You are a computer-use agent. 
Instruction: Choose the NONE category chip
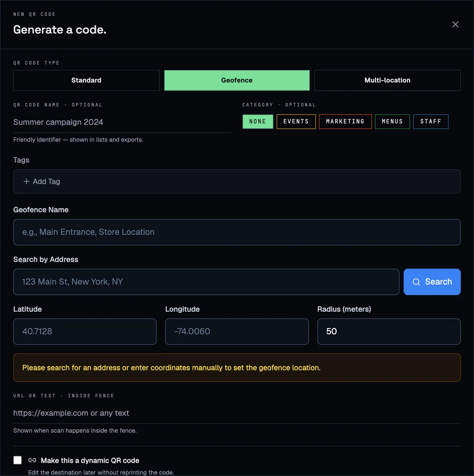click(x=258, y=122)
